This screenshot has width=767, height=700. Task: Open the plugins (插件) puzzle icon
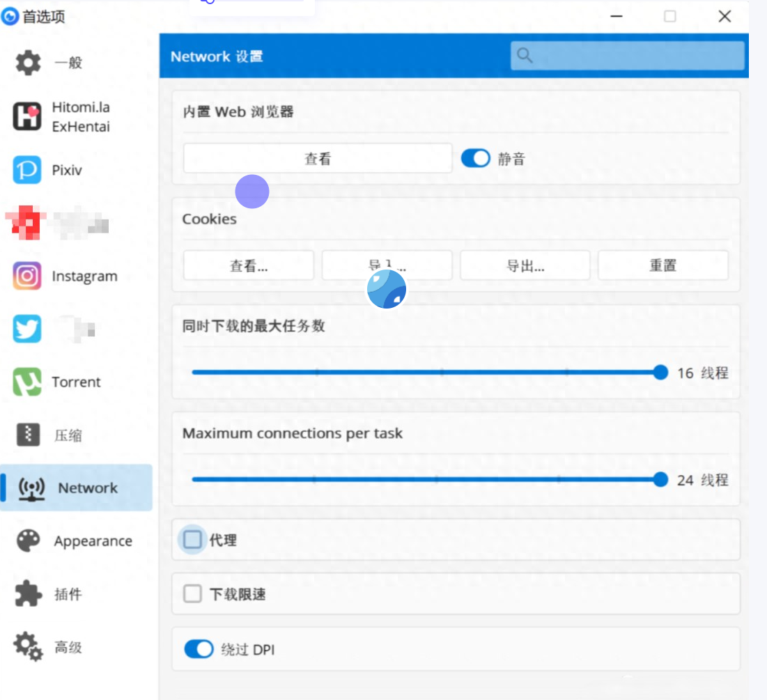tap(29, 594)
